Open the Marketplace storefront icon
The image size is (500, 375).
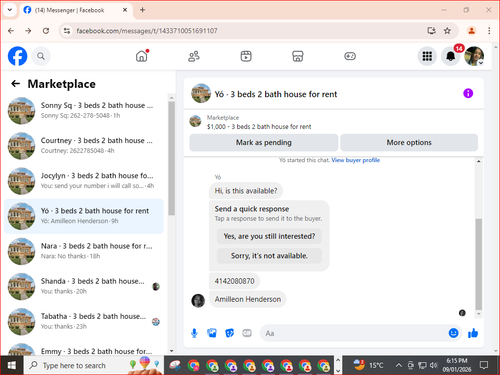coord(298,56)
